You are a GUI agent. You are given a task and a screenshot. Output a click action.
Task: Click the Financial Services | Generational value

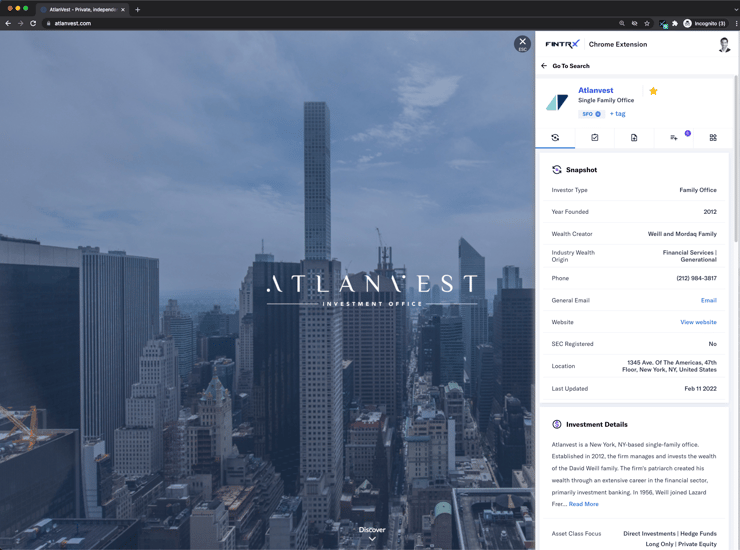(689, 256)
